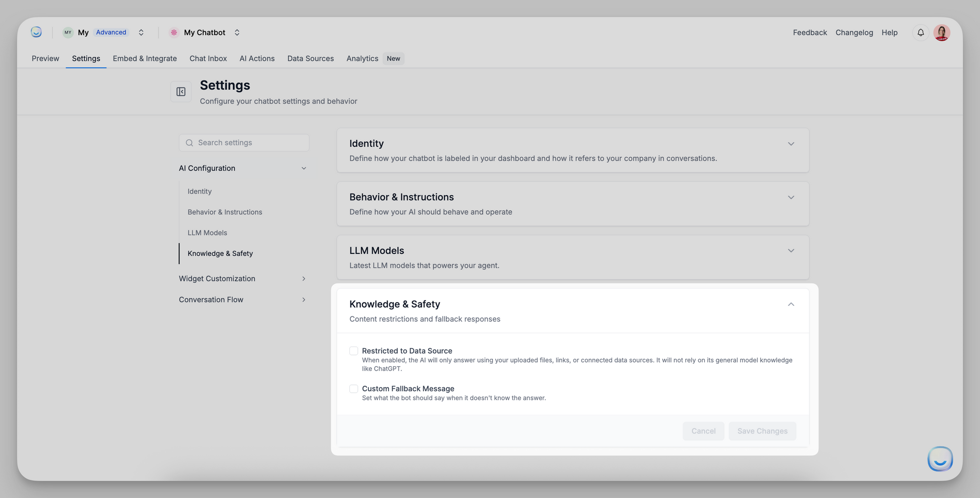Open the Embed & Integrate tab
Screen dimensions: 980x498
click(145, 58)
